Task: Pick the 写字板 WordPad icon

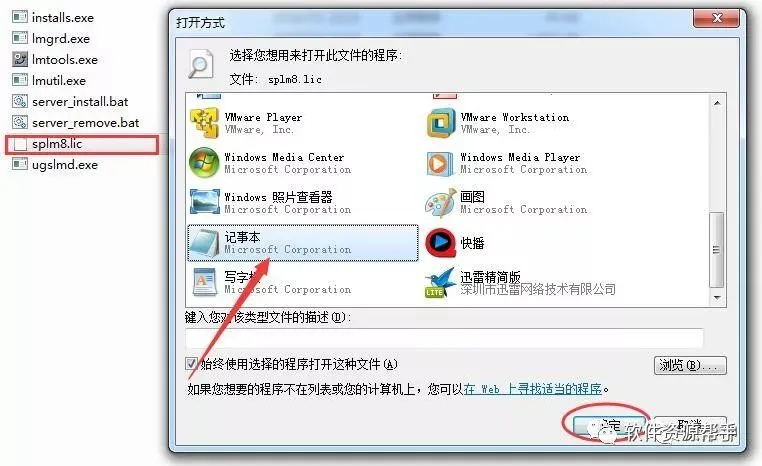Action: 204,282
